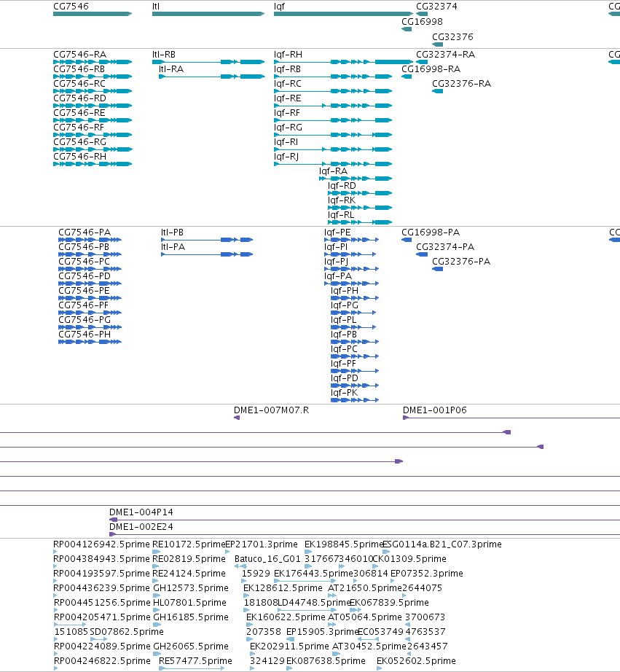This screenshot has width=620, height=672.
Task: Select transcript CG16998-RA
Action: click(x=407, y=77)
